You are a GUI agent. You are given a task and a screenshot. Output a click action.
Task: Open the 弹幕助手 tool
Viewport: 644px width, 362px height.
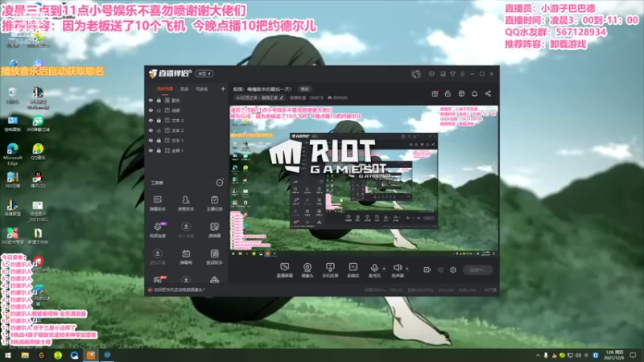157,204
